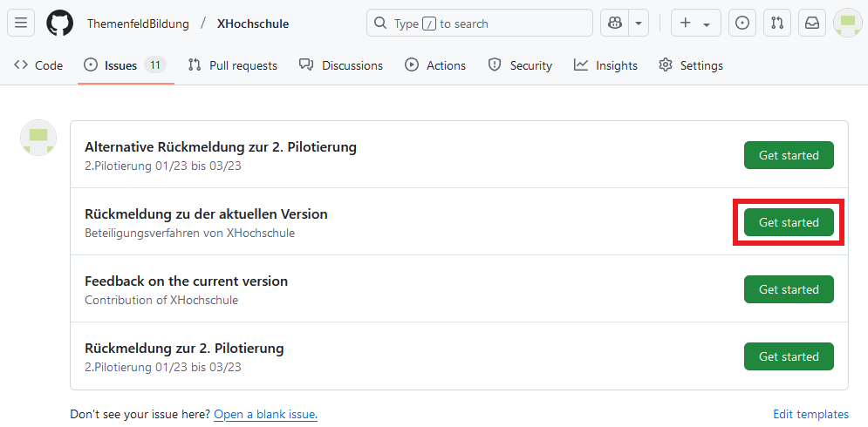Click the user avatar beside the template list

tap(38, 138)
